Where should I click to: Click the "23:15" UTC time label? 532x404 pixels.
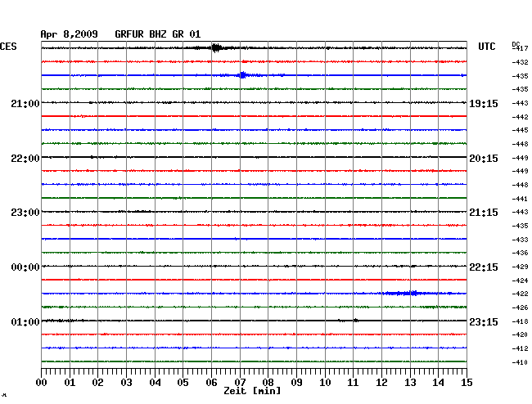484,321
